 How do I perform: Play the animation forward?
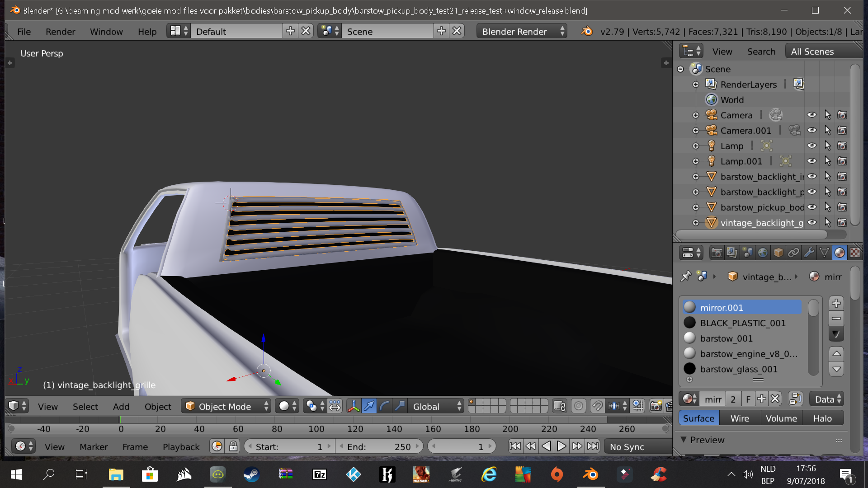click(x=561, y=446)
